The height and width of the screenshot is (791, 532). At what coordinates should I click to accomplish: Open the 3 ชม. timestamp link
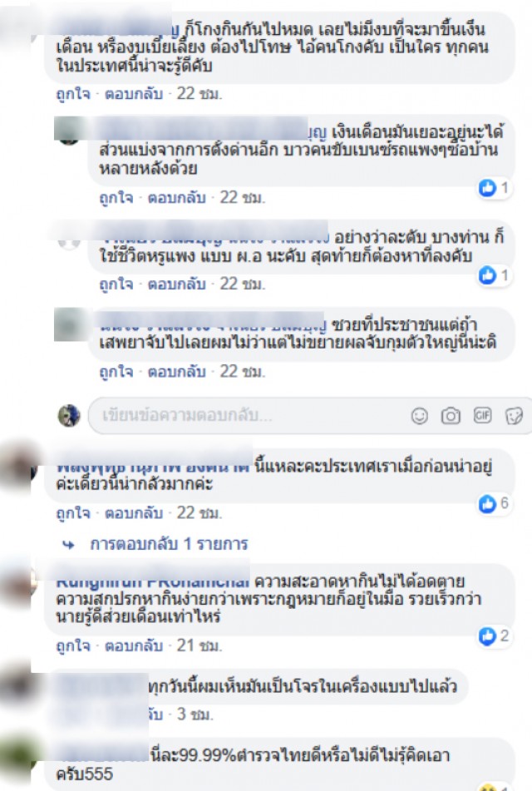pyautogui.click(x=195, y=714)
